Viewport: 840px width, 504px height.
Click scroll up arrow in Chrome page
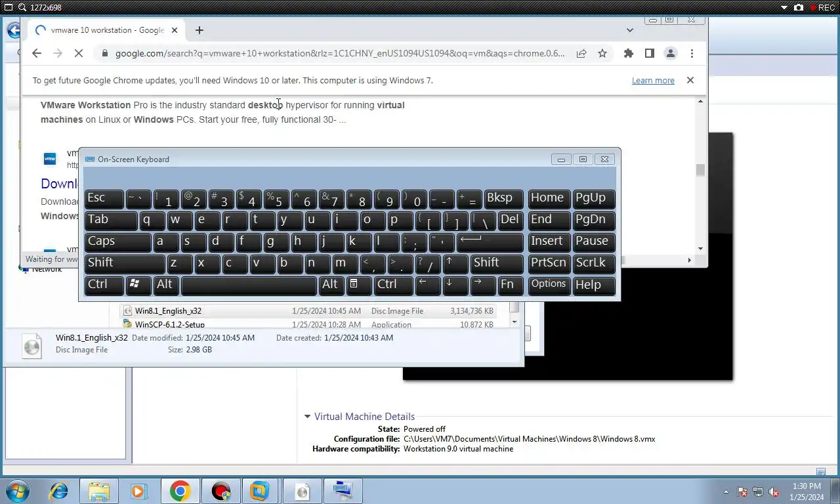point(701,102)
